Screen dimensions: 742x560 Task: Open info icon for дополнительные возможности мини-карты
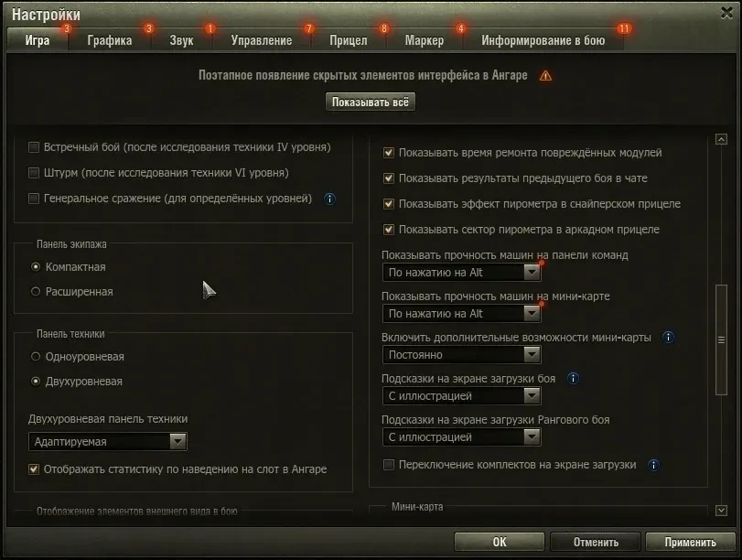pyautogui.click(x=668, y=338)
